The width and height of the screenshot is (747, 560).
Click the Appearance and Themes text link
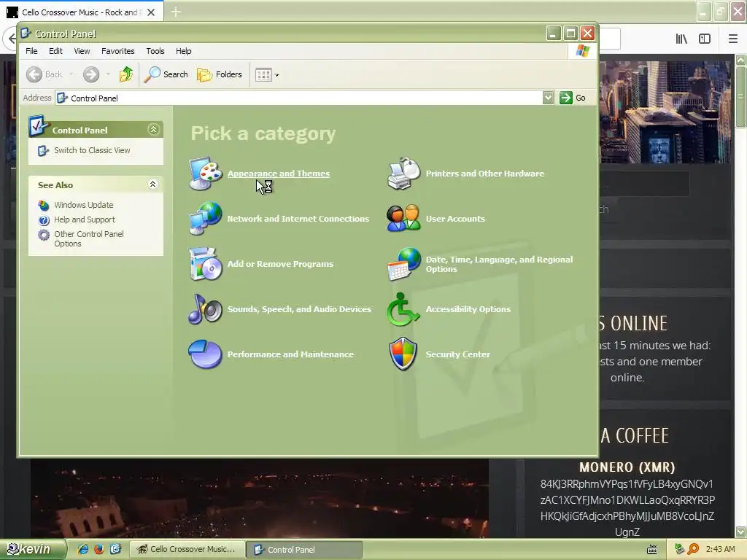click(278, 174)
